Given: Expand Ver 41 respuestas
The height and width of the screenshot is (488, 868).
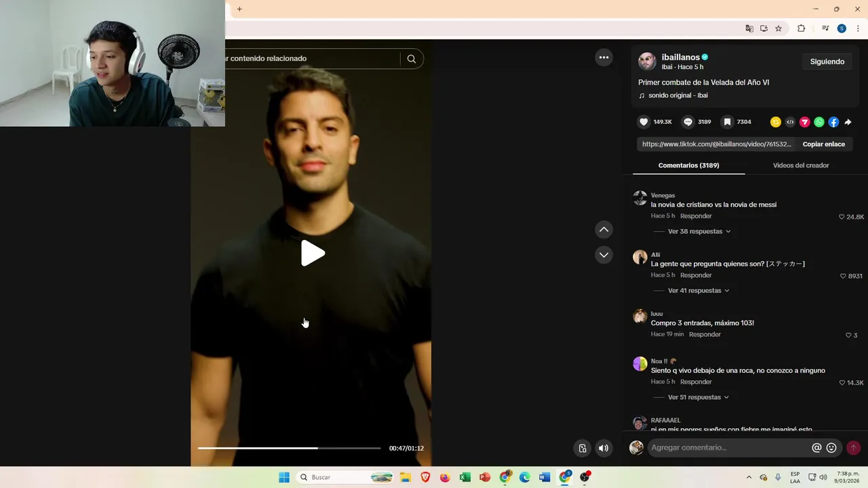Looking at the screenshot, I should (x=698, y=290).
